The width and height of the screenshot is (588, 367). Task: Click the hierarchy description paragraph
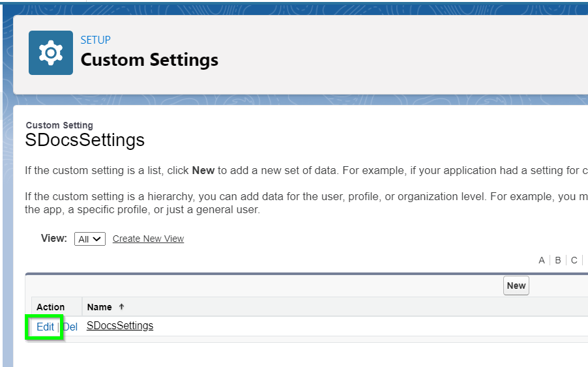click(x=306, y=203)
